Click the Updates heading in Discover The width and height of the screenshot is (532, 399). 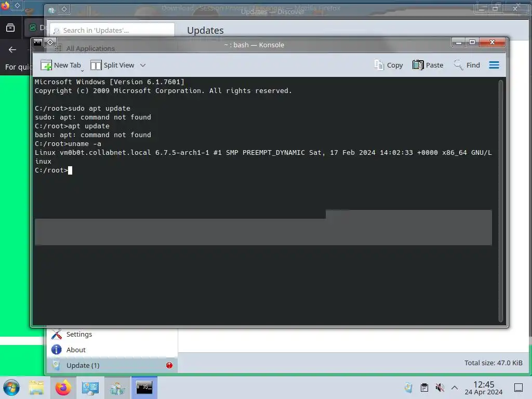tap(205, 30)
